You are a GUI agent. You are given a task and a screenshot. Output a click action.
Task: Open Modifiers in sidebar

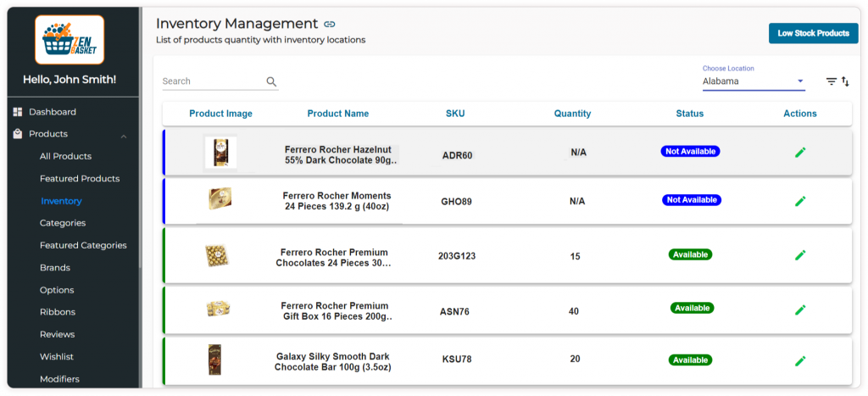click(59, 379)
